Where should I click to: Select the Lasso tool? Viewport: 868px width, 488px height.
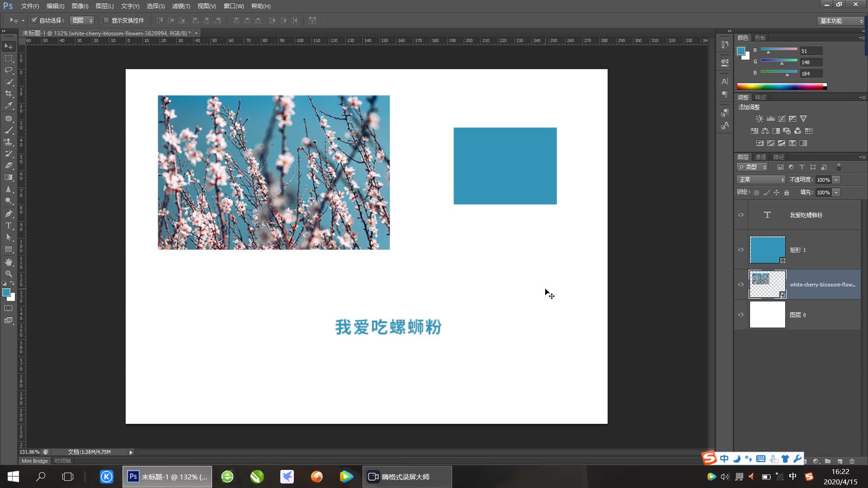(x=9, y=70)
